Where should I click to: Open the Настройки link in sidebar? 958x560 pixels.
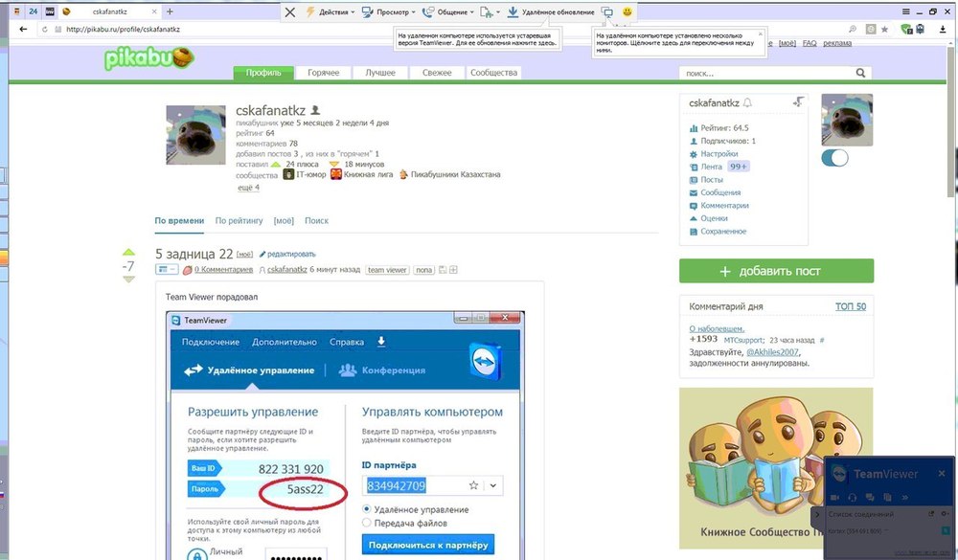pos(718,153)
